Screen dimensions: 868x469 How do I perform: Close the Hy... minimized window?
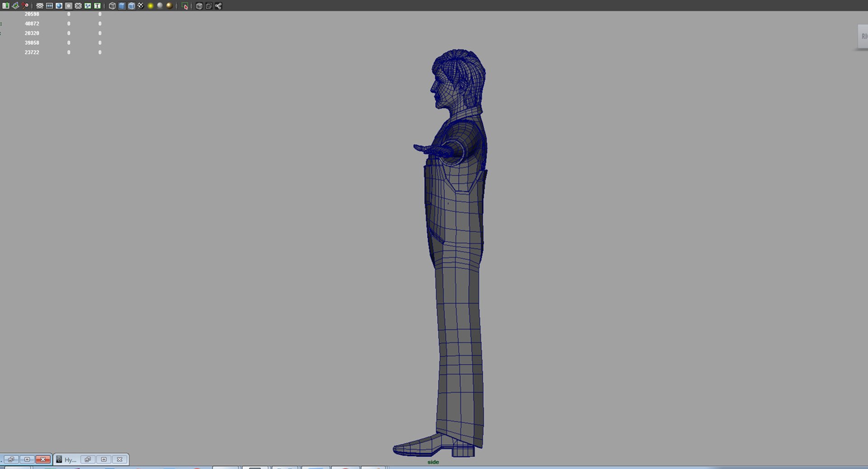click(119, 460)
